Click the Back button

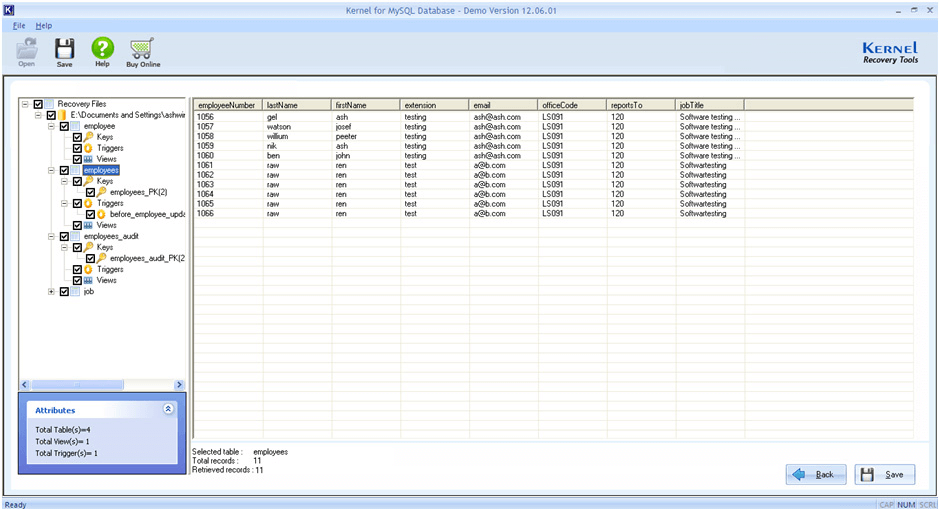[x=816, y=474]
